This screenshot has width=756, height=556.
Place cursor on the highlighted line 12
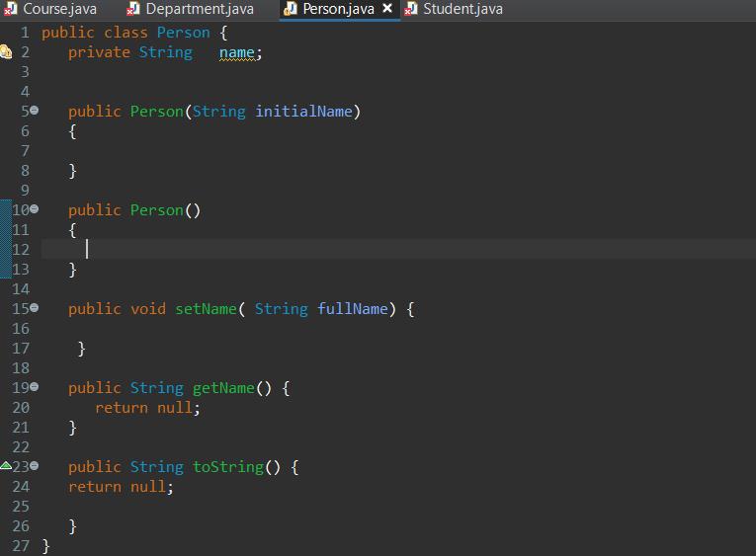click(398, 249)
